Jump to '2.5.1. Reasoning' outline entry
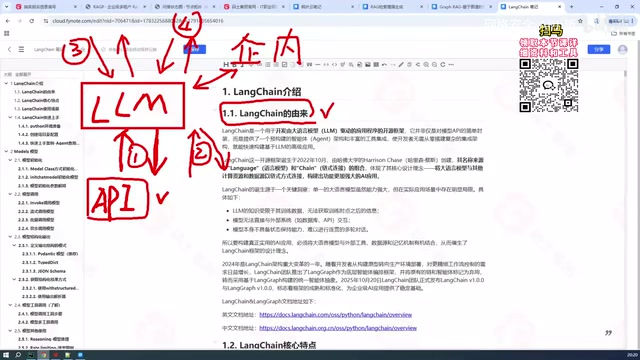Image resolution: width=640 pixels, height=360 pixels. pyautogui.click(x=43, y=339)
